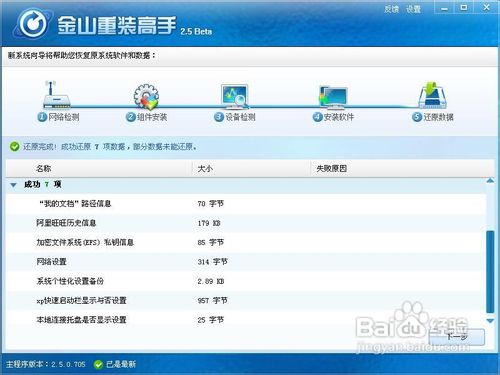Click the green restore-complete check icon

point(14,146)
